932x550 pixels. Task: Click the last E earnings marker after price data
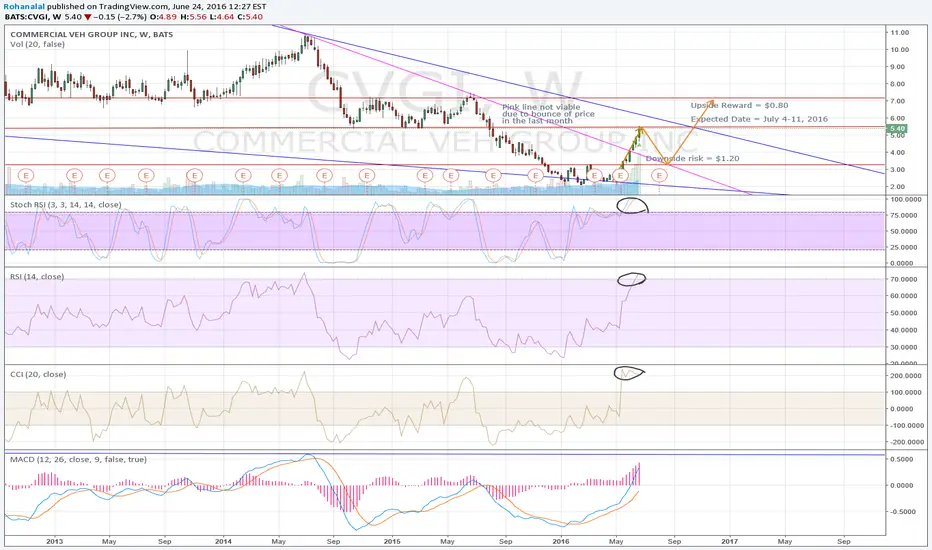click(659, 175)
